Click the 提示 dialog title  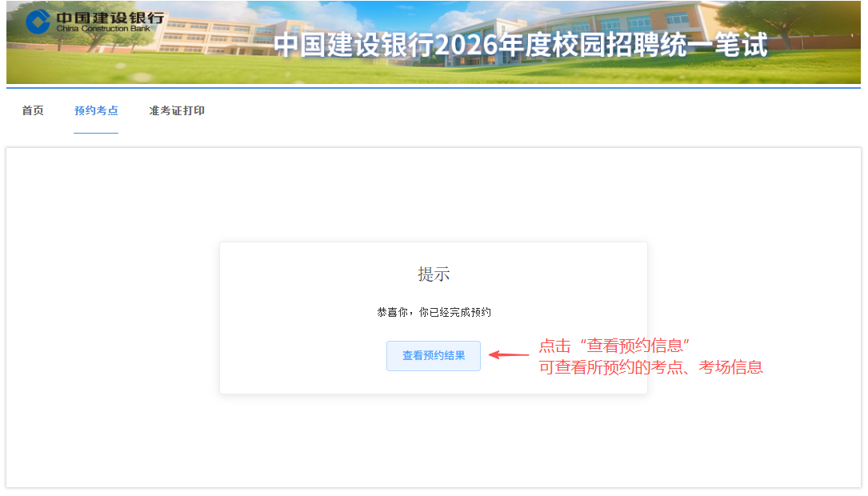pyautogui.click(x=433, y=274)
